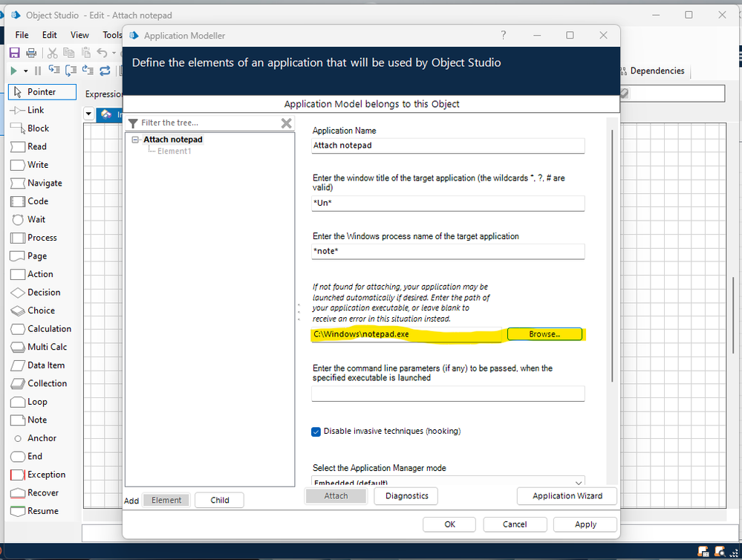Click the Undo arrow icon
Screen dimensions: 742x560
(102, 53)
